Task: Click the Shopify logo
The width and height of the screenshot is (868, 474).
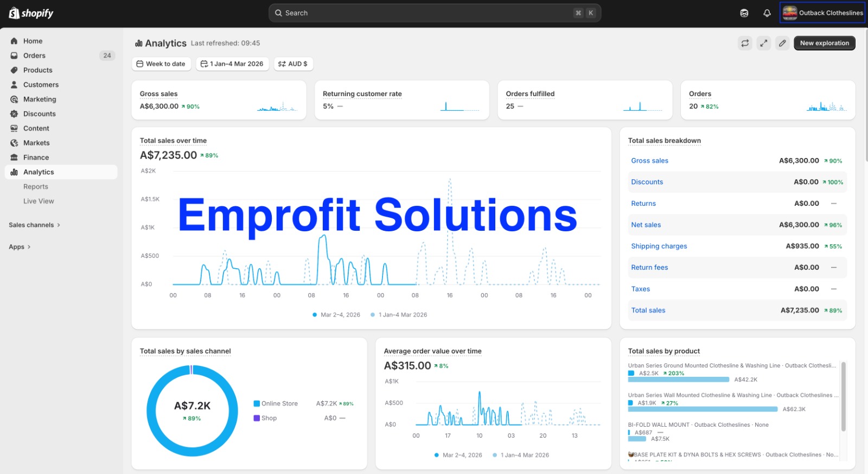Action: (31, 13)
